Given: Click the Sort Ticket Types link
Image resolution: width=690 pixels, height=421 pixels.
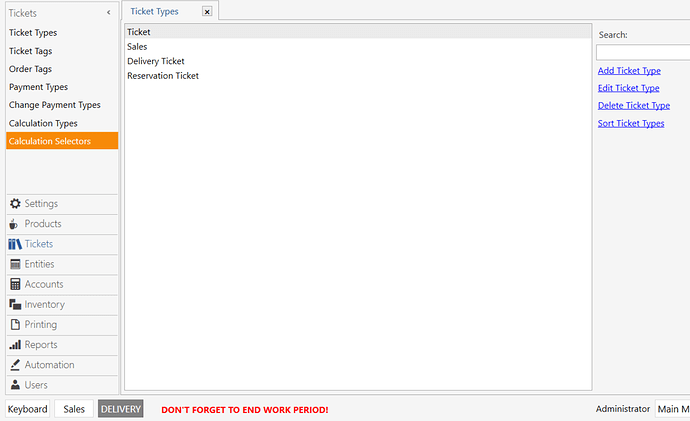Looking at the screenshot, I should click(631, 124).
